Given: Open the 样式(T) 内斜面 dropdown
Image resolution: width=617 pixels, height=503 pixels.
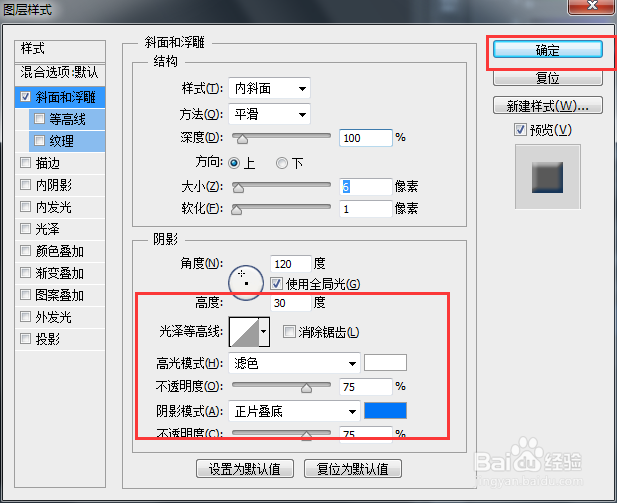Looking at the screenshot, I should coord(269,88).
